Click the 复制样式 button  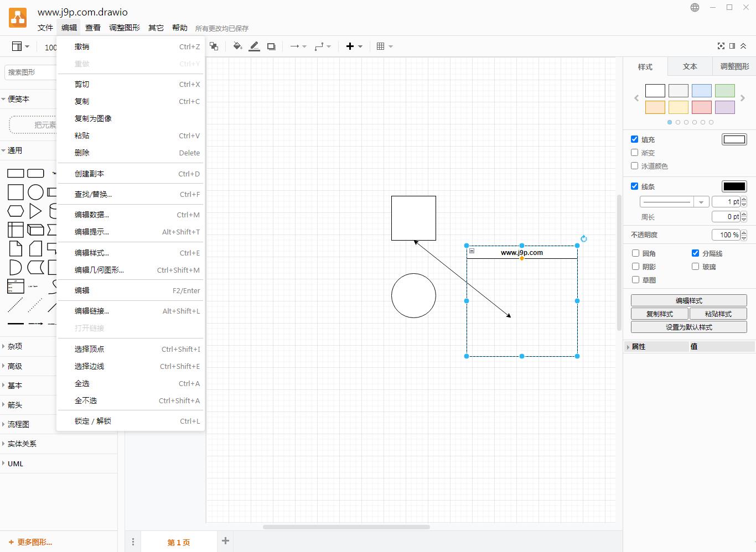coord(660,314)
